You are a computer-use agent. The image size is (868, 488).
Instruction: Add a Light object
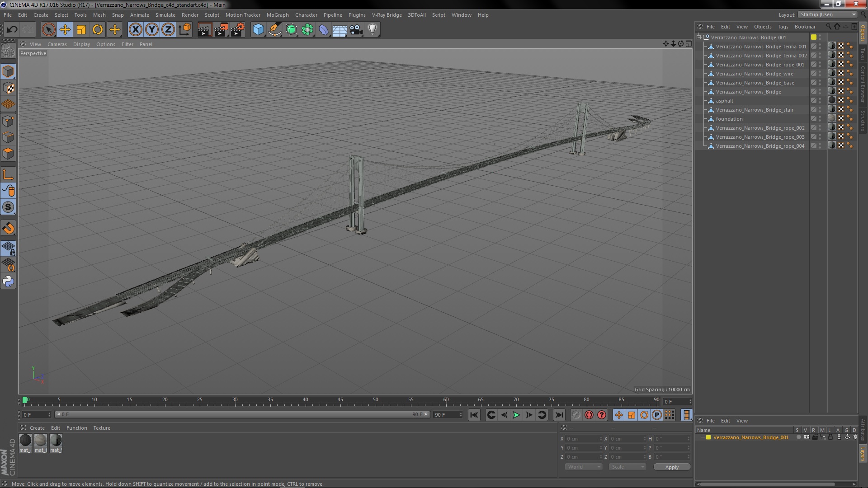click(372, 30)
